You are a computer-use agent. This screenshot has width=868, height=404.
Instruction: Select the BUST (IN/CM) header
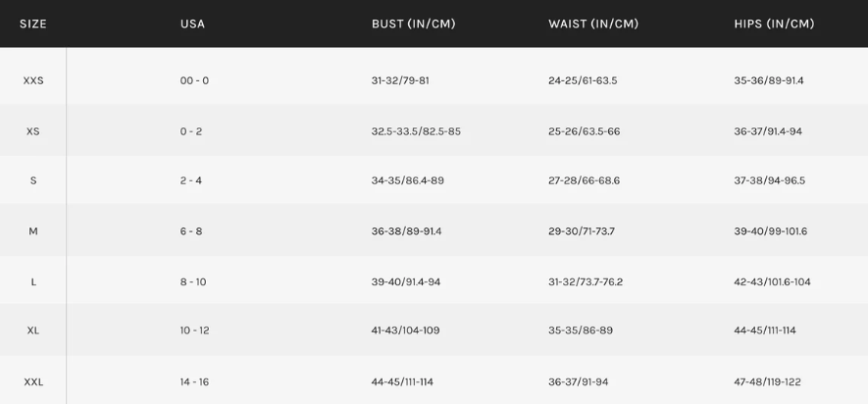(414, 25)
